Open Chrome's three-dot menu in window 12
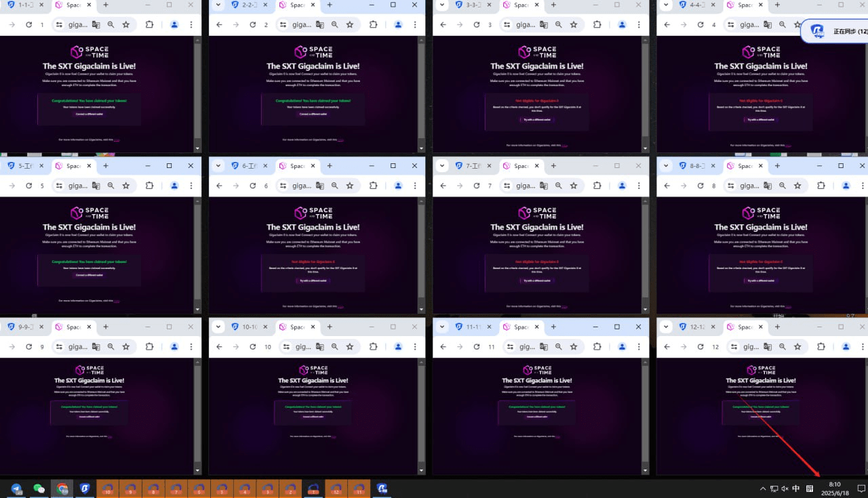The image size is (868, 498). click(x=863, y=347)
